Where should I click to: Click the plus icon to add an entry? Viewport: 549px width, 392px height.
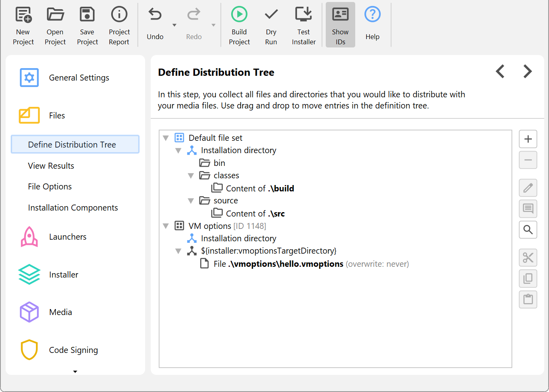tap(528, 139)
